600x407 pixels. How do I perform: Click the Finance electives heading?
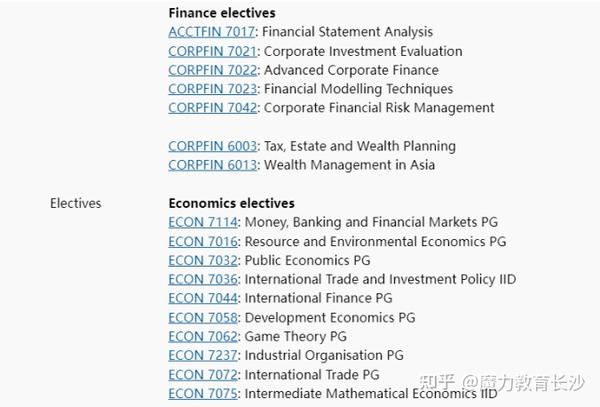[x=222, y=13]
